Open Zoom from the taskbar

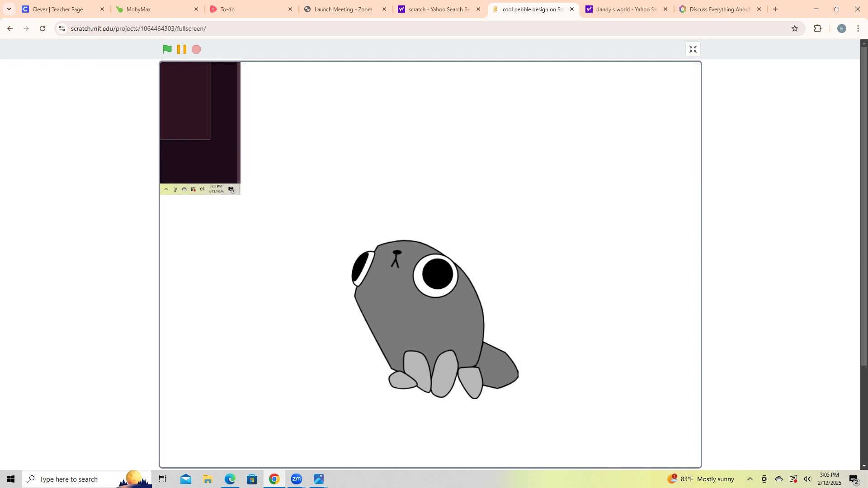(297, 479)
